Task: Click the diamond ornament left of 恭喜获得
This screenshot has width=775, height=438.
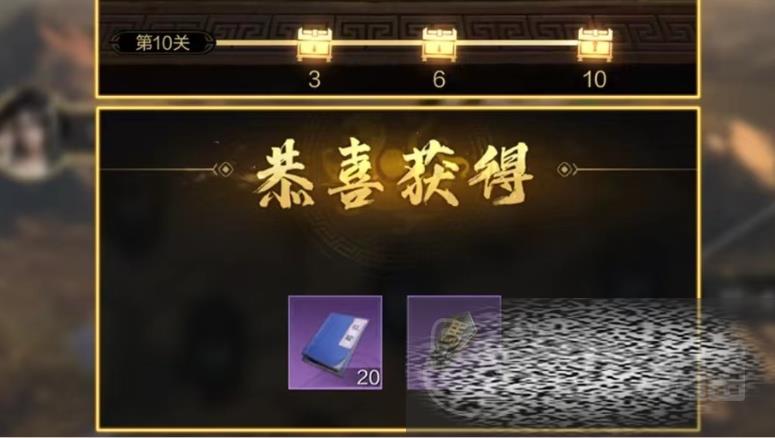Action: tap(225, 170)
